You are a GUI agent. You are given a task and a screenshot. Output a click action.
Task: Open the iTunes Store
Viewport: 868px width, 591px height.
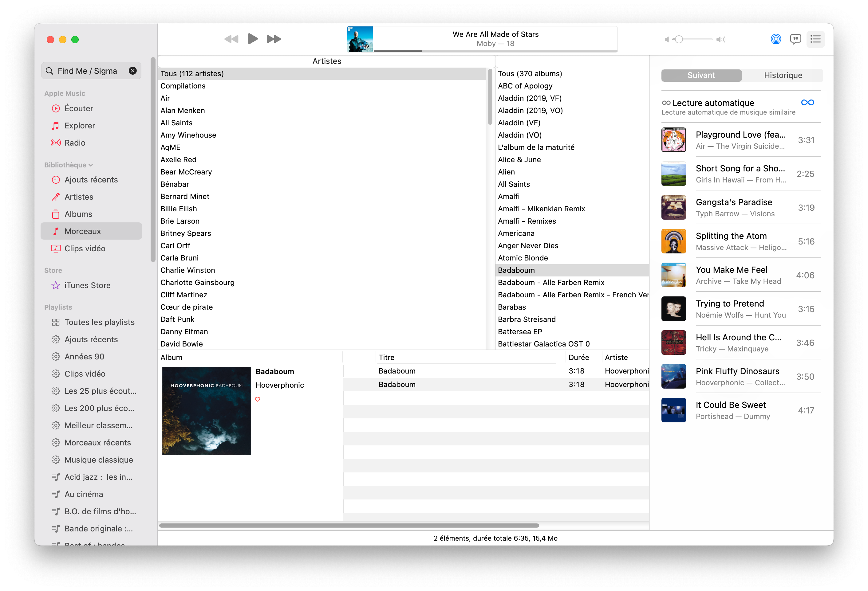pos(91,285)
